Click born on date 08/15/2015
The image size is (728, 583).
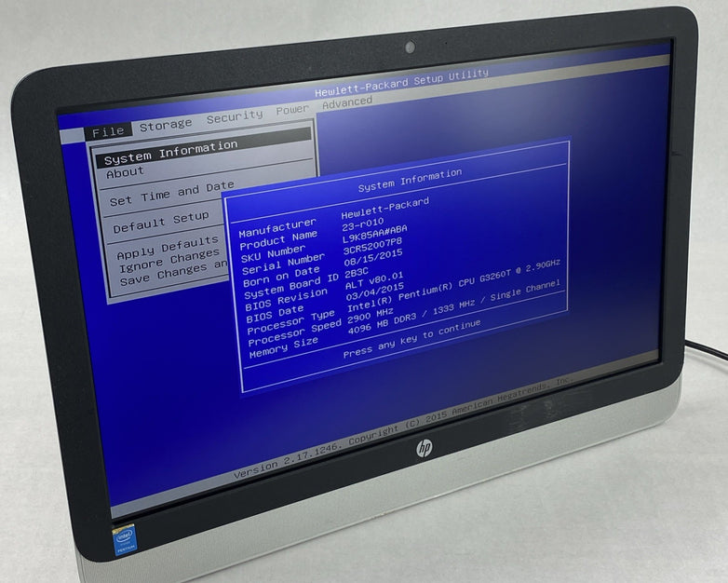(373, 259)
